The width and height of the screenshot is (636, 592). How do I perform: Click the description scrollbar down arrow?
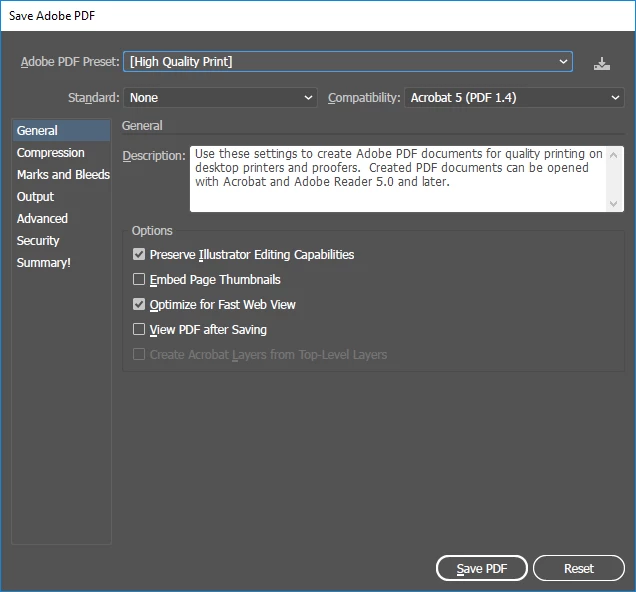coord(614,203)
